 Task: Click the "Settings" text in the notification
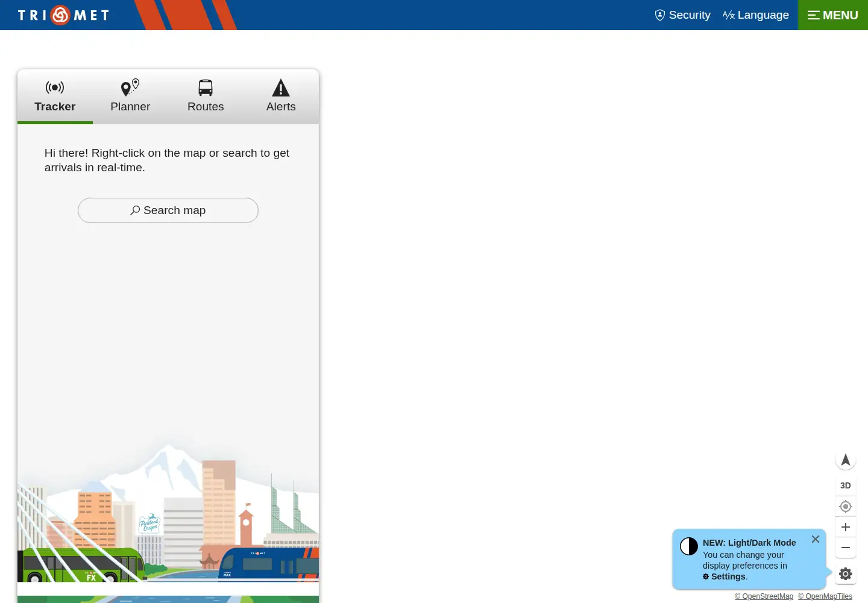728,576
